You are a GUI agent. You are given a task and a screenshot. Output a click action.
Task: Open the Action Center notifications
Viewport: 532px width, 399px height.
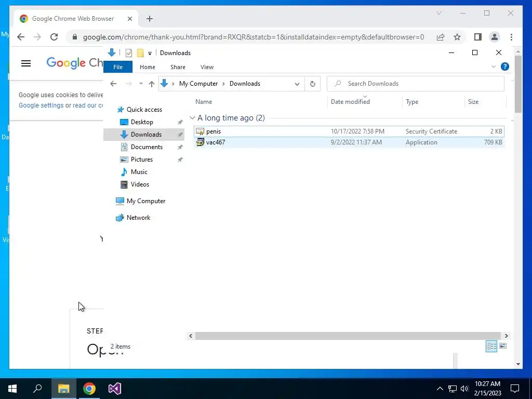tap(515, 389)
